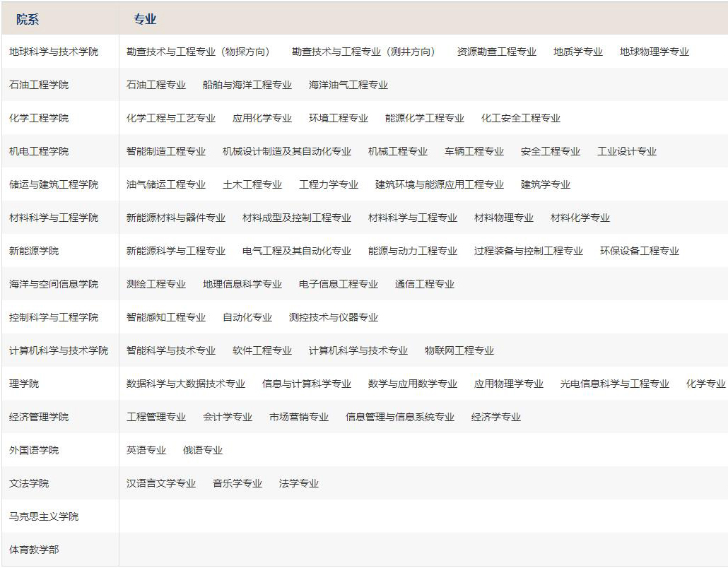Click the 俄语专业 major link
728x568 pixels.
point(202,450)
